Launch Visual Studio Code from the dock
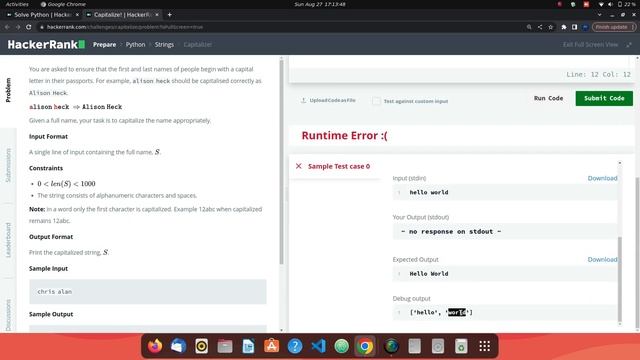 pyautogui.click(x=318, y=346)
